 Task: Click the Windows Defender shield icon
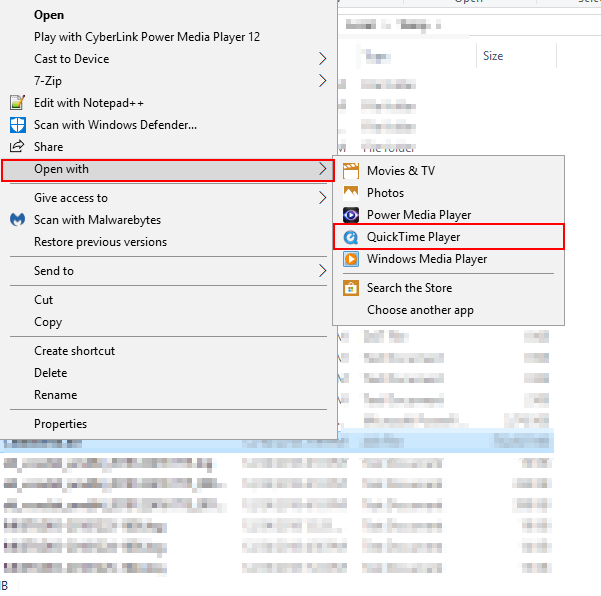click(x=18, y=125)
